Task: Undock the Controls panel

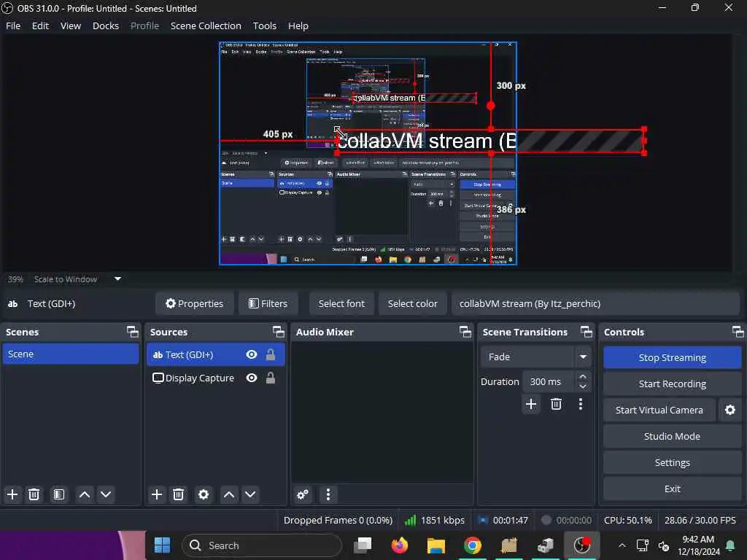Action: click(x=738, y=332)
